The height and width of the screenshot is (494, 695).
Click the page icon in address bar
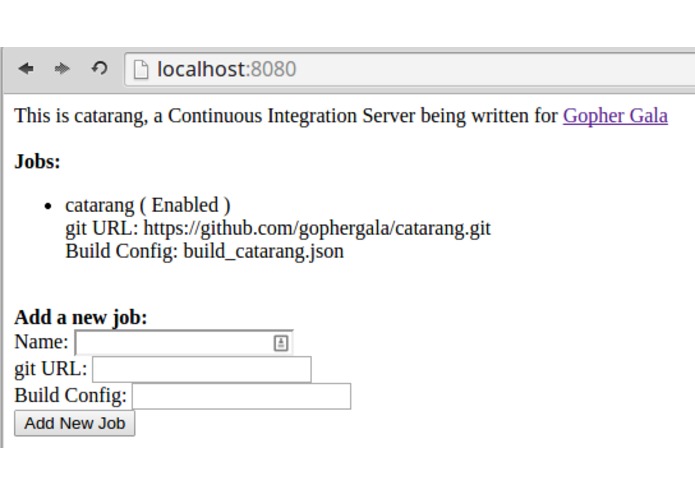141,70
